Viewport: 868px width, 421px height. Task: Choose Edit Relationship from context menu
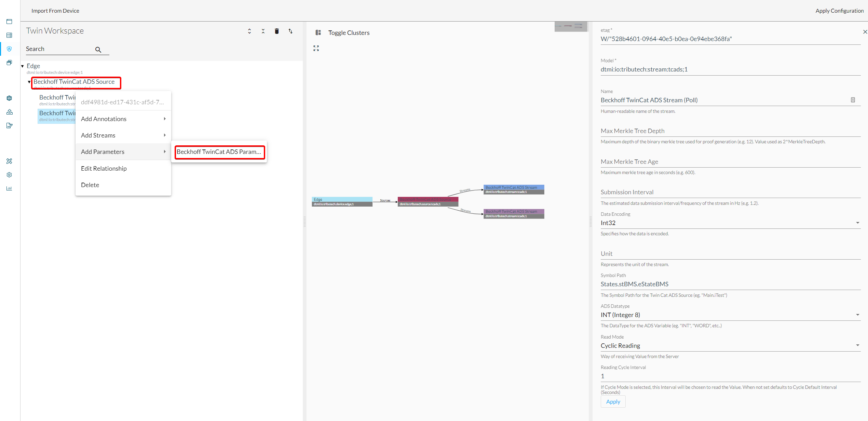123,168
